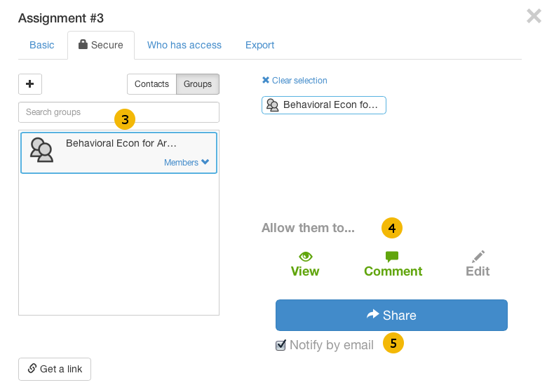Enable Edit permission

point(478,264)
